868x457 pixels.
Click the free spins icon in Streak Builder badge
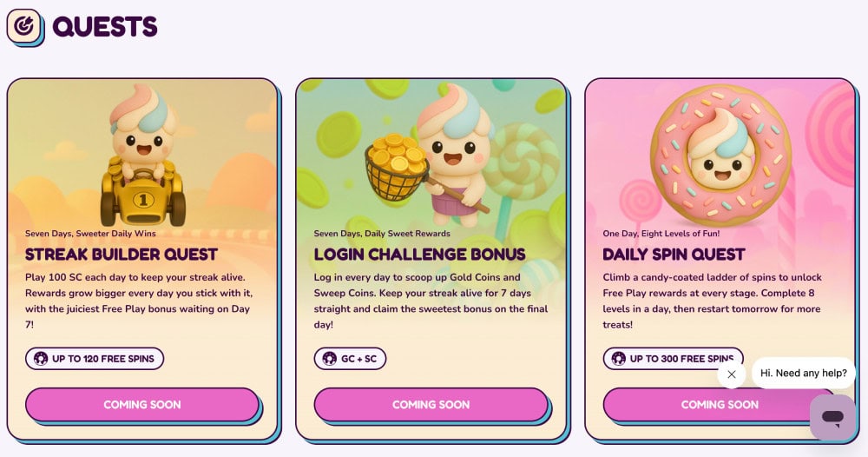(x=40, y=358)
